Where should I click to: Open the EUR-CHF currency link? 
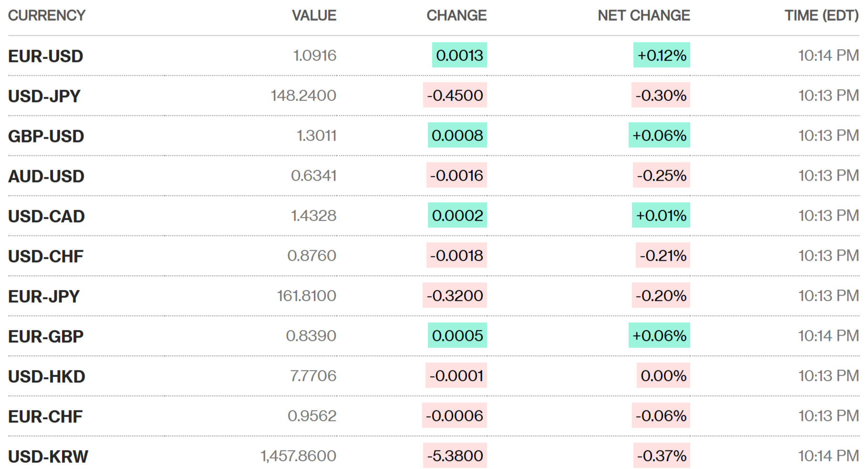click(45, 417)
